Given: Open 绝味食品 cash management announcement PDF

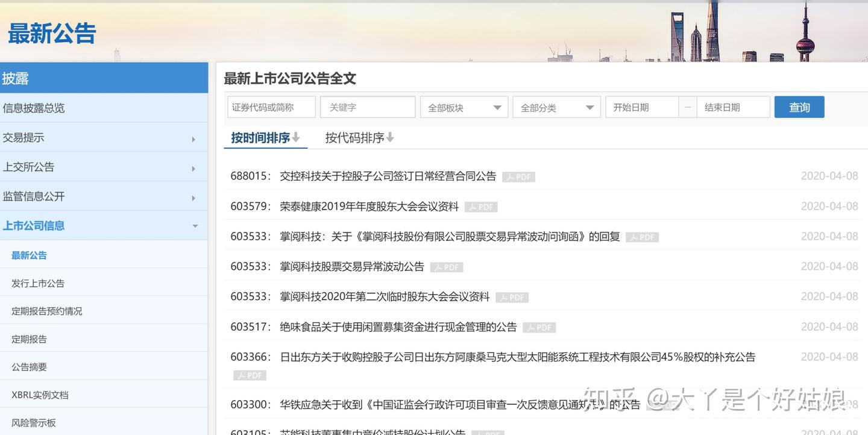Looking at the screenshot, I should (x=538, y=327).
